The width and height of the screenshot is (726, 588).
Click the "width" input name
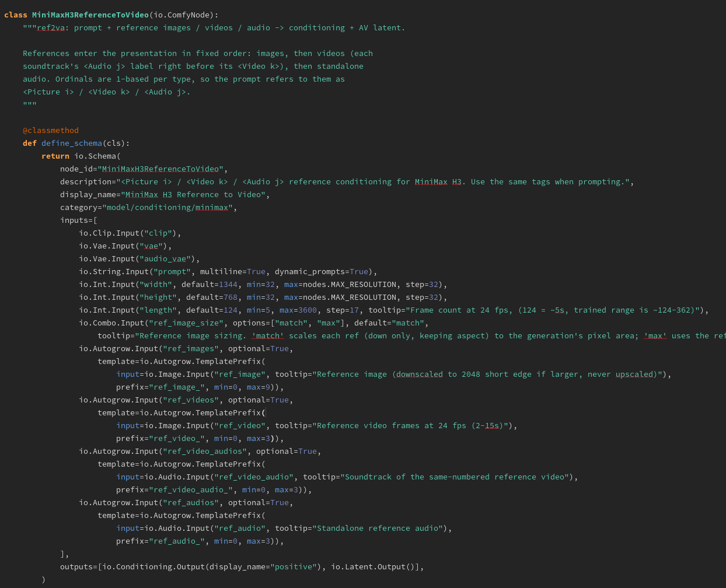pyautogui.click(x=156, y=284)
